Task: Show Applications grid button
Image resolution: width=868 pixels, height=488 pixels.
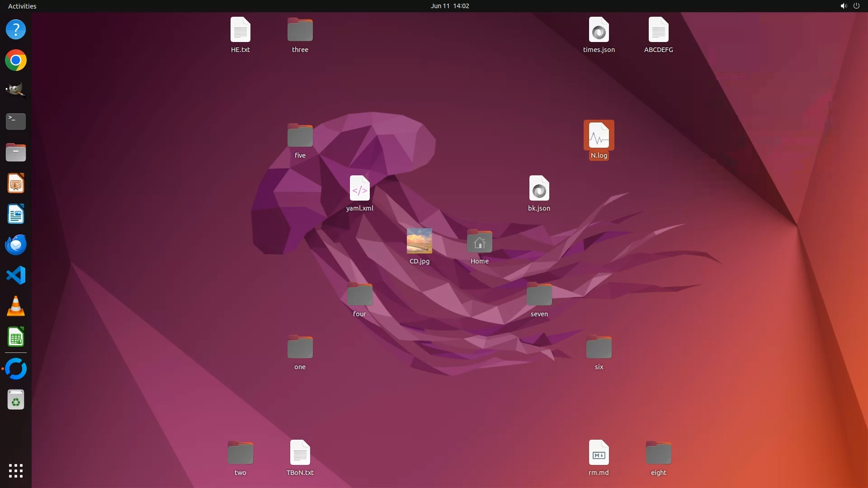Action: click(x=16, y=470)
